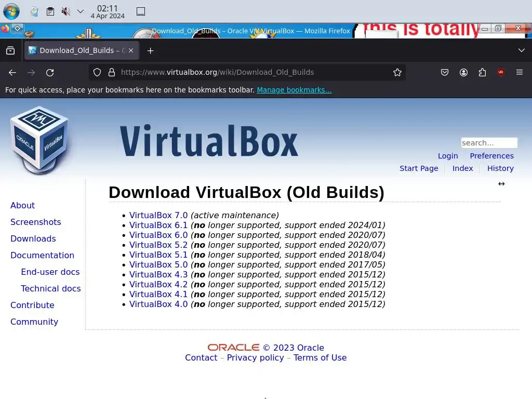This screenshot has height=399, width=532.
Task: Open Firefox hamburger application menu
Action: [x=520, y=72]
